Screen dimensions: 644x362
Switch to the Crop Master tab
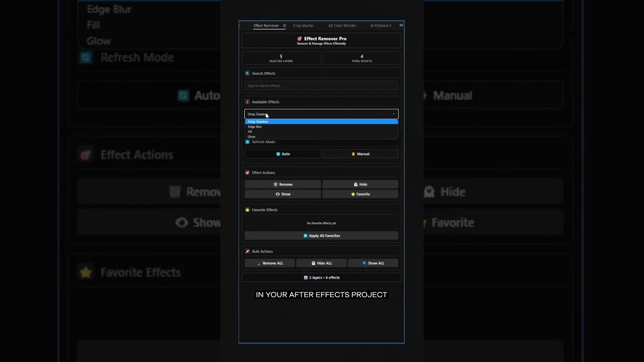pos(303,26)
